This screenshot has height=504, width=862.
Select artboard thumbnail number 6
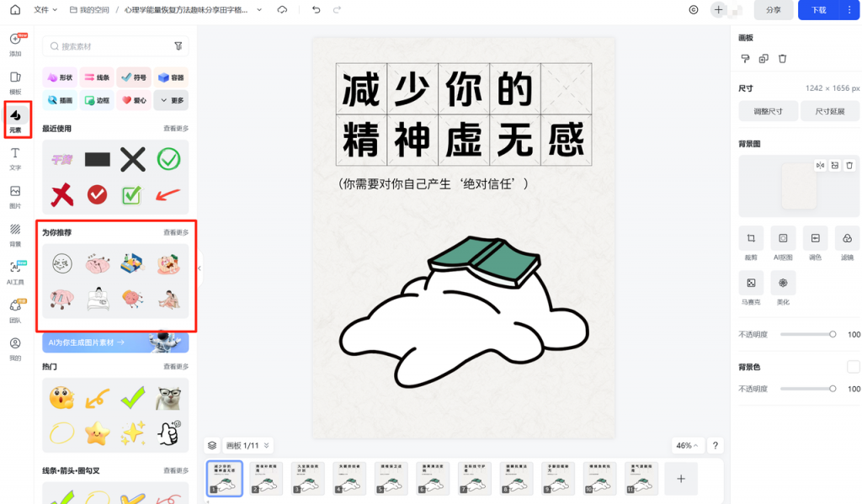433,479
